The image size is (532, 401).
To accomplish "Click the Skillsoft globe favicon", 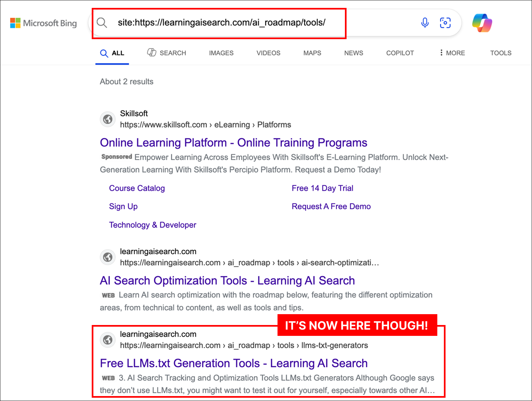I will pyautogui.click(x=108, y=119).
